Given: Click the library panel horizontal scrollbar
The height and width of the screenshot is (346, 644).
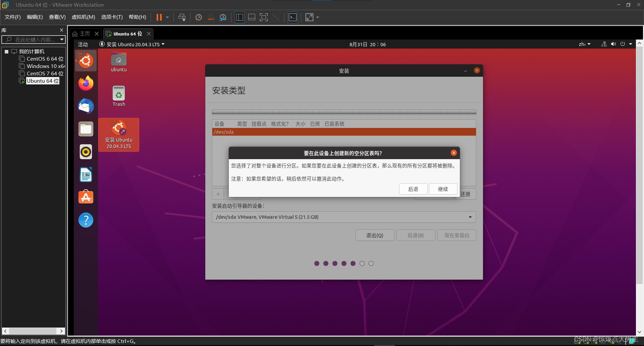Looking at the screenshot, I should pyautogui.click(x=33, y=331).
